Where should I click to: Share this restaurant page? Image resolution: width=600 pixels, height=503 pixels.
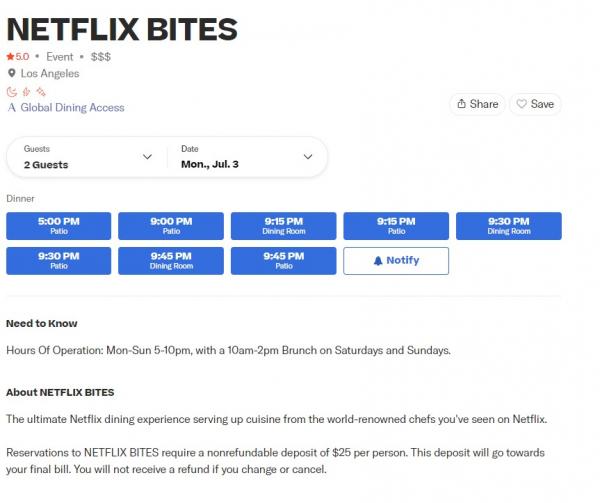478,104
